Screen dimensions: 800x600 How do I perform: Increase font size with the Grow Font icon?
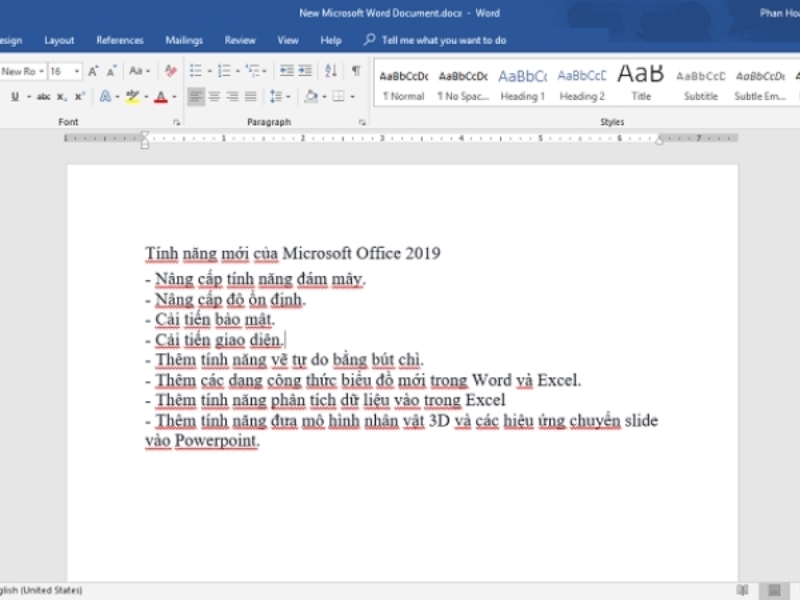[93, 71]
